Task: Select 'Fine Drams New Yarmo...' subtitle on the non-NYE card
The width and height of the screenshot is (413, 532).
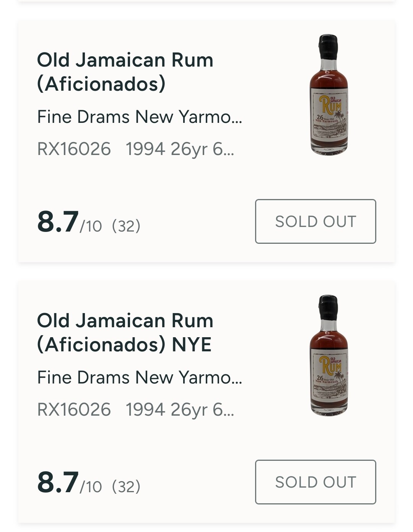Action: pyautogui.click(x=140, y=117)
